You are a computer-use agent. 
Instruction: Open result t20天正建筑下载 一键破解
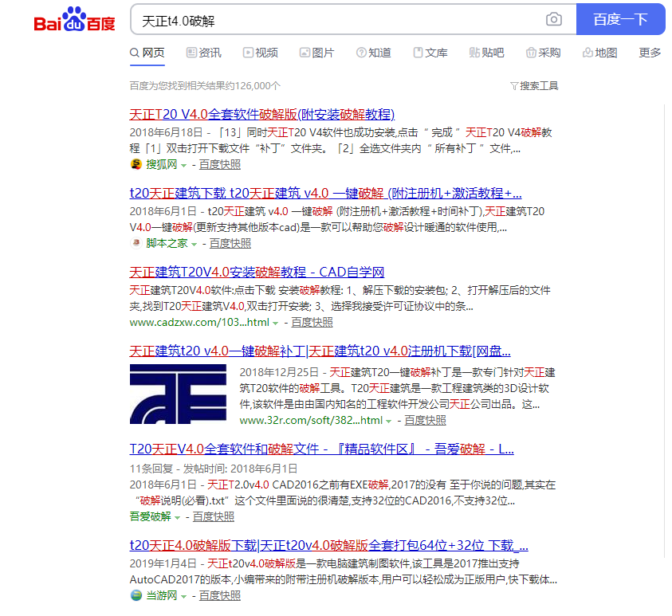tap(326, 193)
